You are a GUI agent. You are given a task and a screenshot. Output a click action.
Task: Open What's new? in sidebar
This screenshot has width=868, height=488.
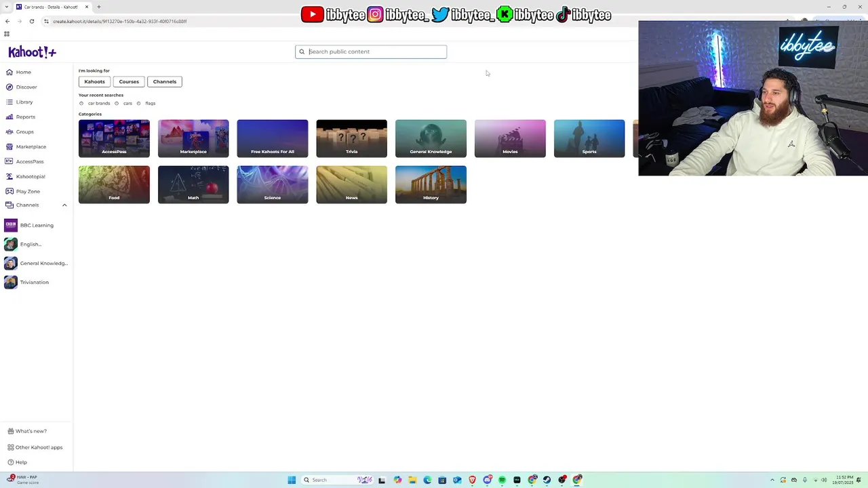click(27, 431)
